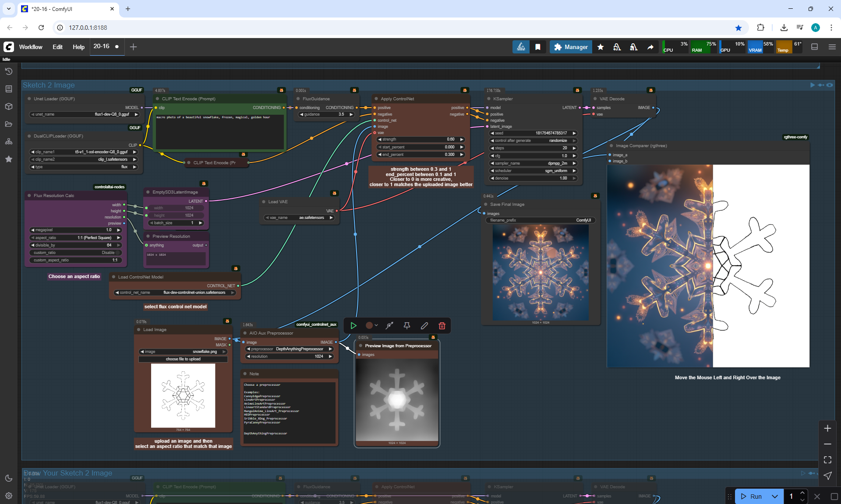Click the bookmark icon beside Manager

pos(538,47)
